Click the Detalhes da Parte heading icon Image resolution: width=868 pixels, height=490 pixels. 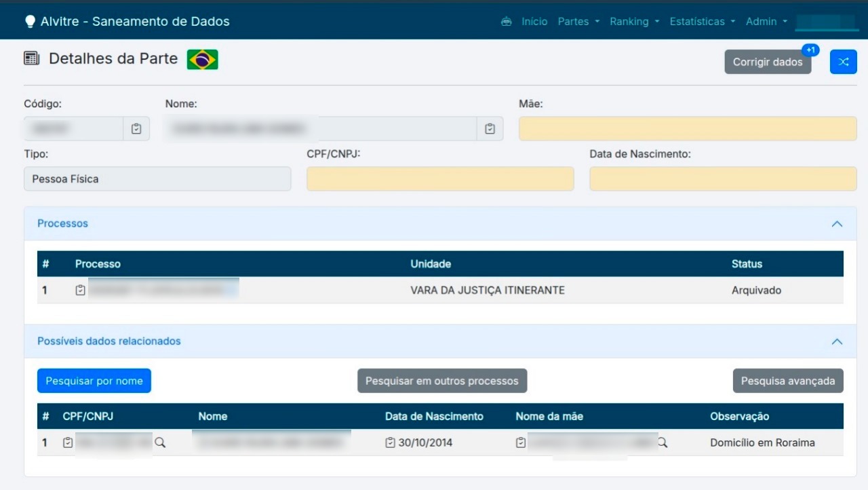point(31,58)
